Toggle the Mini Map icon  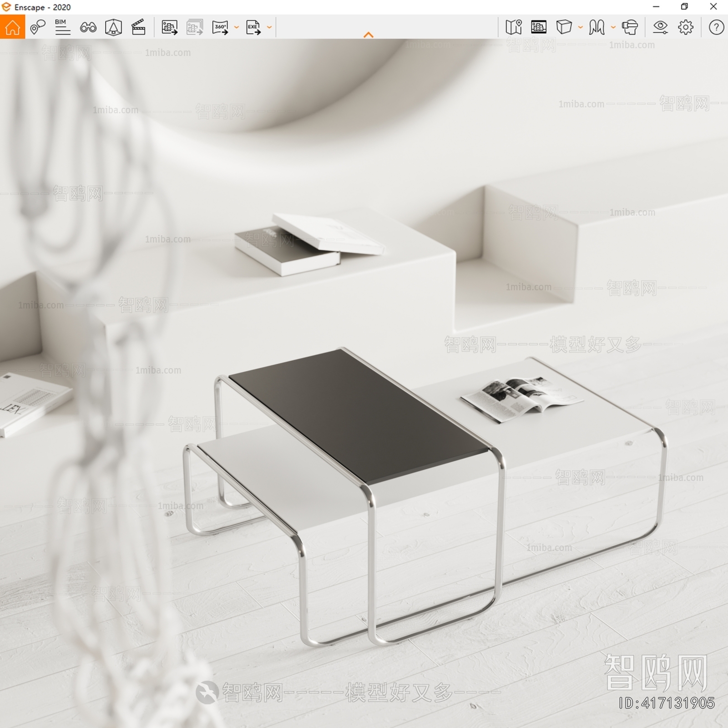click(x=514, y=27)
